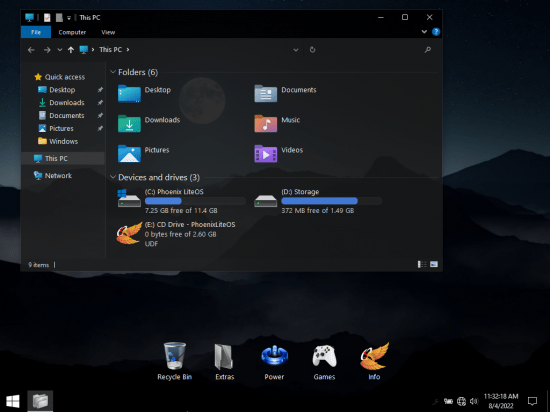Collapse the Devices and drives group
This screenshot has height=412, width=550.
113,177
